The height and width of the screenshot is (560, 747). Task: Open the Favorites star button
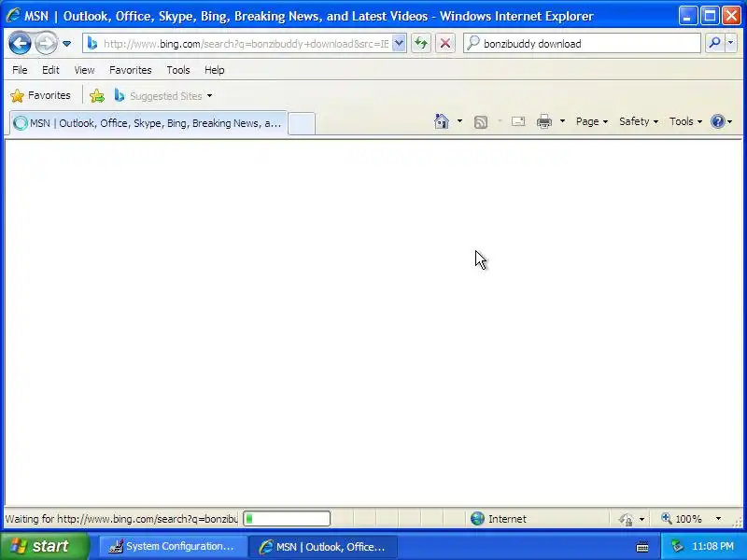tap(40, 96)
